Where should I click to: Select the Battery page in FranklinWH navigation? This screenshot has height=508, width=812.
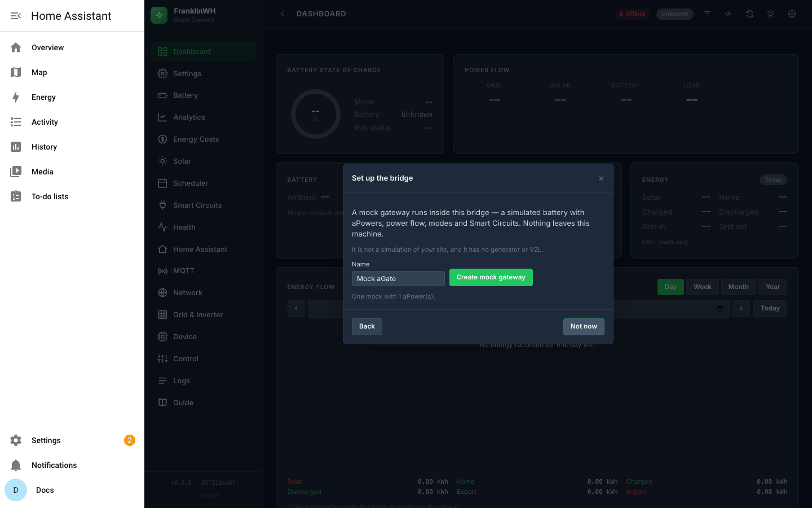(x=204, y=95)
